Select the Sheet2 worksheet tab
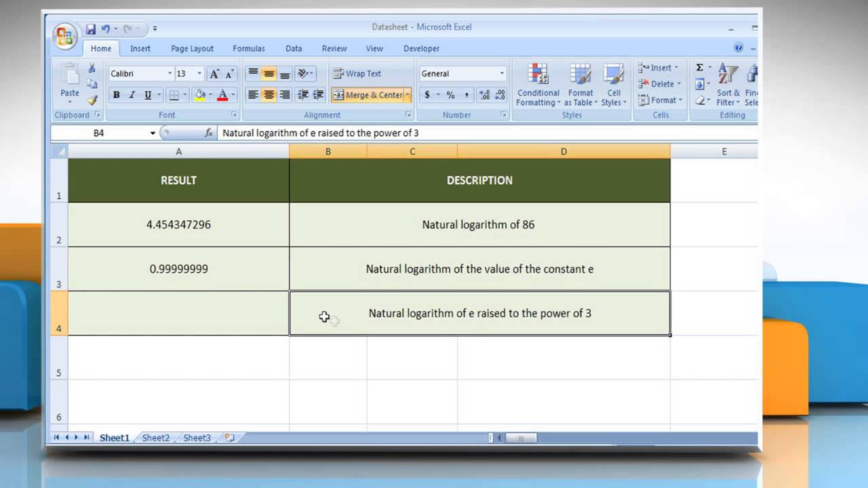868x488 pixels. click(x=155, y=438)
